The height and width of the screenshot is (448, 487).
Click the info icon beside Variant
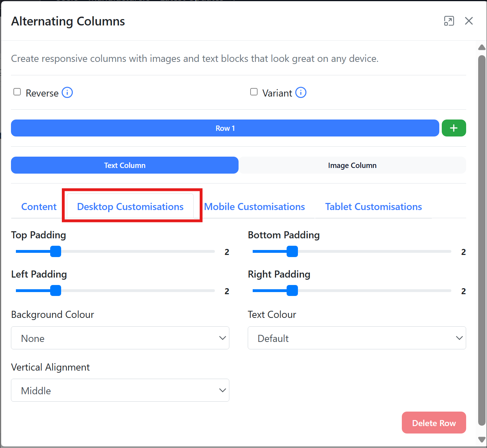pyautogui.click(x=301, y=93)
